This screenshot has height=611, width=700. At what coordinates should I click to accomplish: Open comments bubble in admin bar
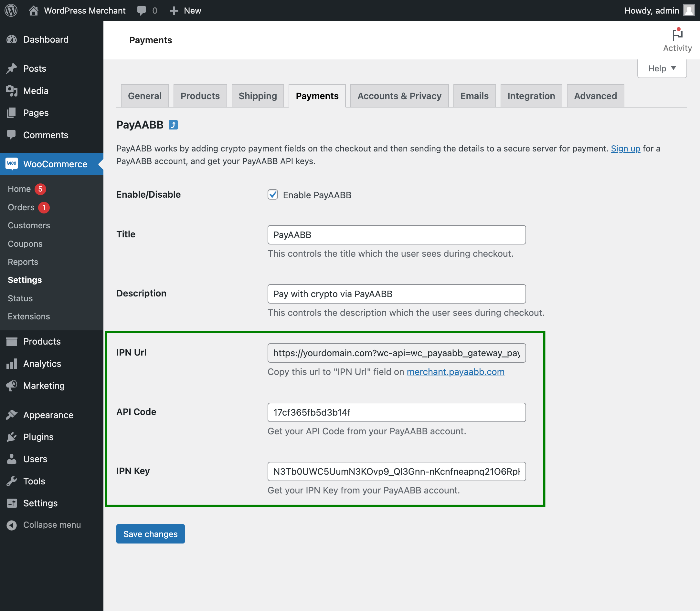click(142, 11)
